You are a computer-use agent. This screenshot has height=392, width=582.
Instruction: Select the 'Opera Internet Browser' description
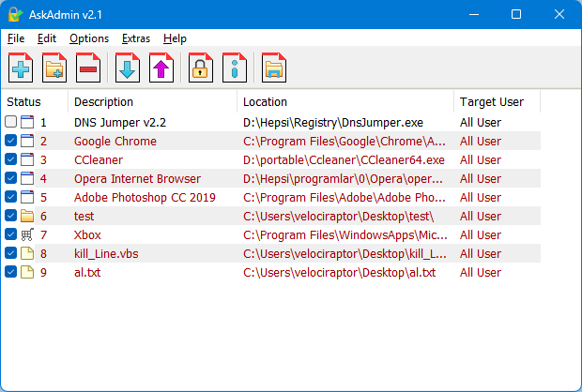pyautogui.click(x=137, y=179)
